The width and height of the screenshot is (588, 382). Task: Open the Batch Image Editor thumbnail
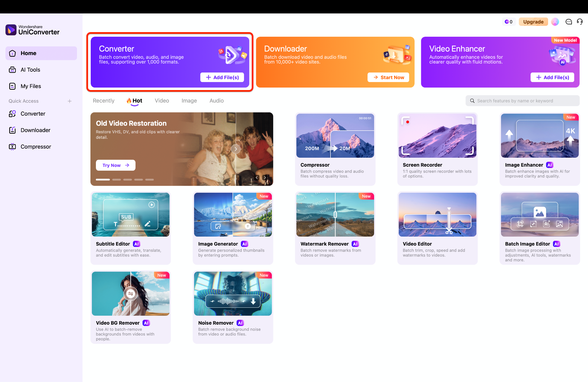tap(540, 215)
